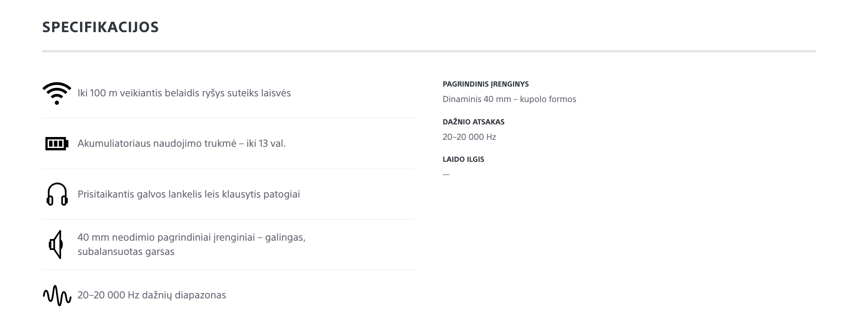Click the 40 mm neodimio drivers text
The width and height of the screenshot is (868, 335).
point(191,237)
